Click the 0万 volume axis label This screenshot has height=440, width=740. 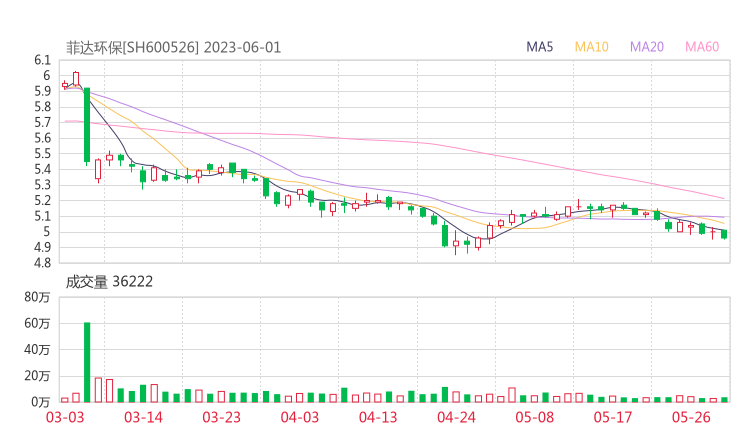coord(41,402)
